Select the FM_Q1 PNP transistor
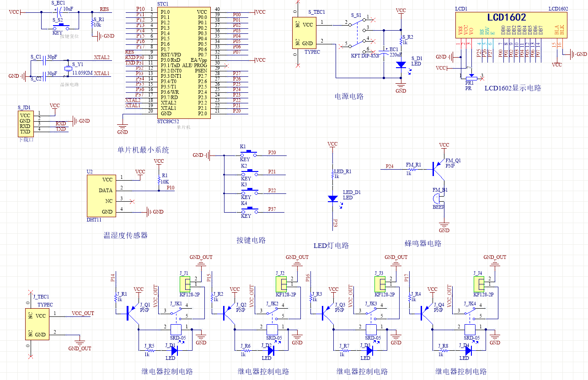Screen dimensions: 588x380 438,169
